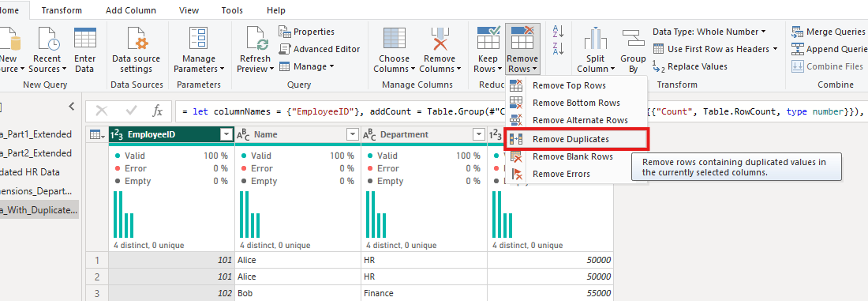This screenshot has width=868, height=301.
Task: Sort descending with the Z-A icon
Action: [558, 49]
